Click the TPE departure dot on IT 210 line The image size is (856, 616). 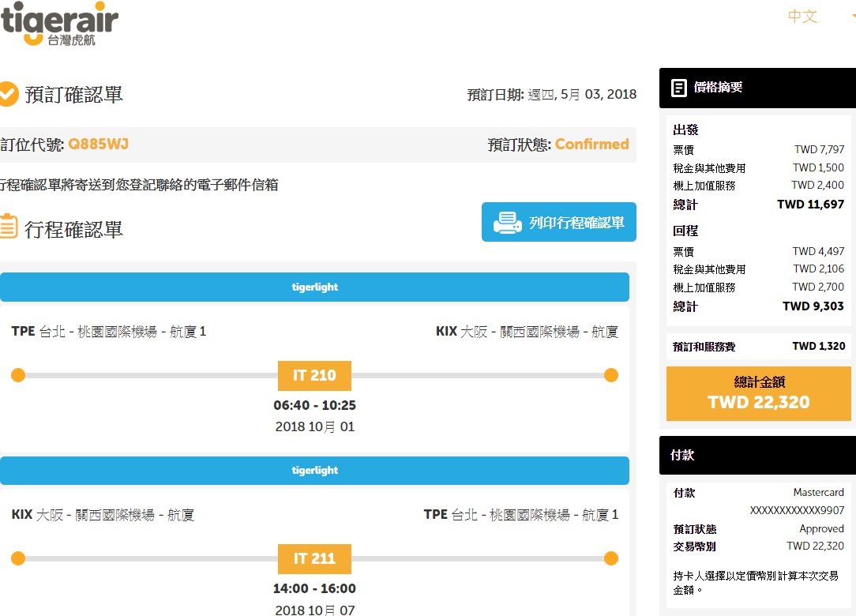[x=18, y=375]
